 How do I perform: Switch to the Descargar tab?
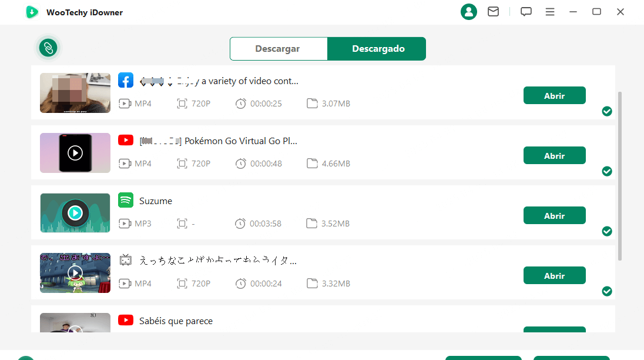pyautogui.click(x=279, y=49)
